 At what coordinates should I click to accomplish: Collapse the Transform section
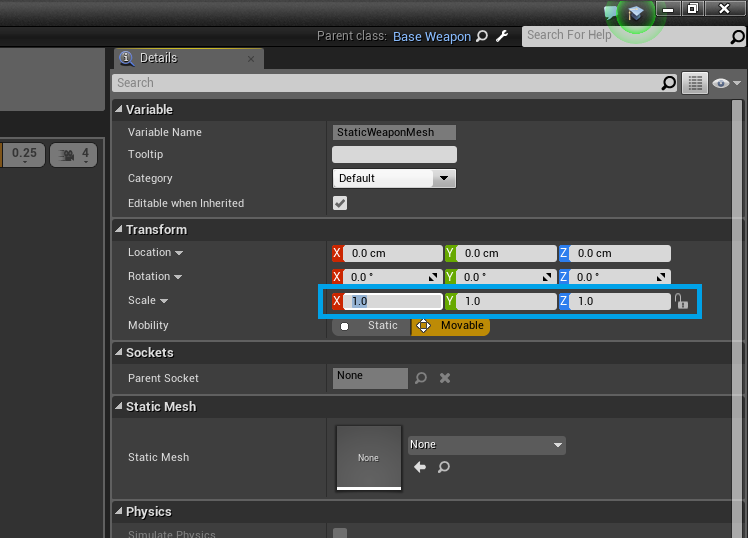[x=119, y=229]
